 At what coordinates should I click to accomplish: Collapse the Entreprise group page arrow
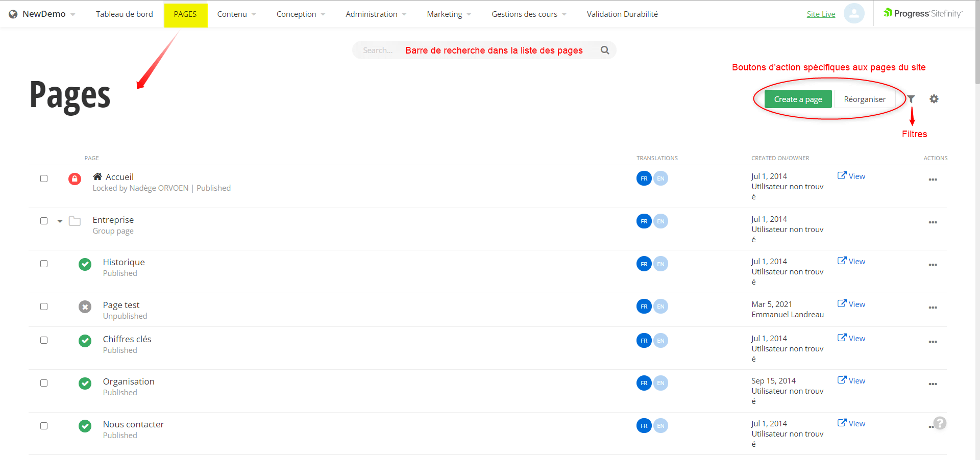(x=60, y=221)
